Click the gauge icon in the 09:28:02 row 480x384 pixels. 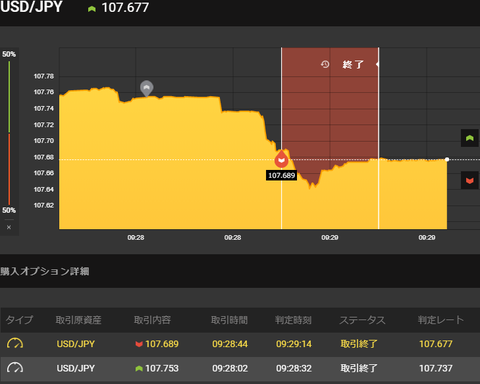[x=15, y=368]
